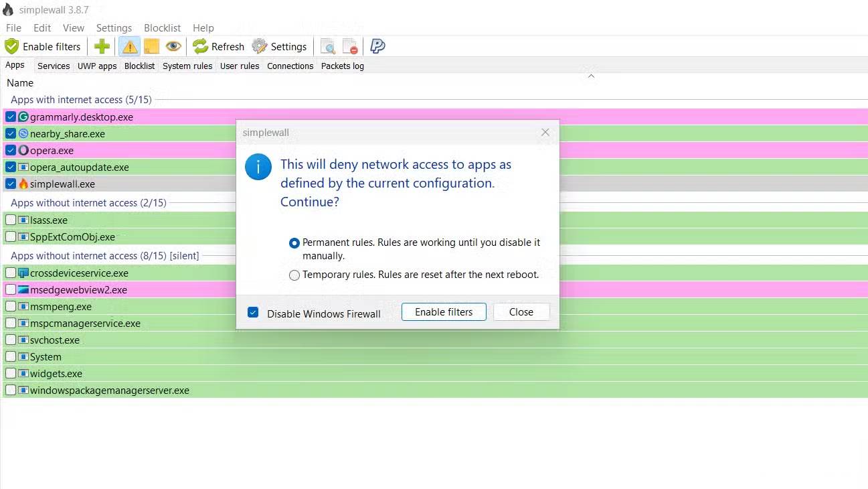This screenshot has width=868, height=489.
Task: Dismiss the simplewall dialog with its X
Action: click(x=545, y=133)
